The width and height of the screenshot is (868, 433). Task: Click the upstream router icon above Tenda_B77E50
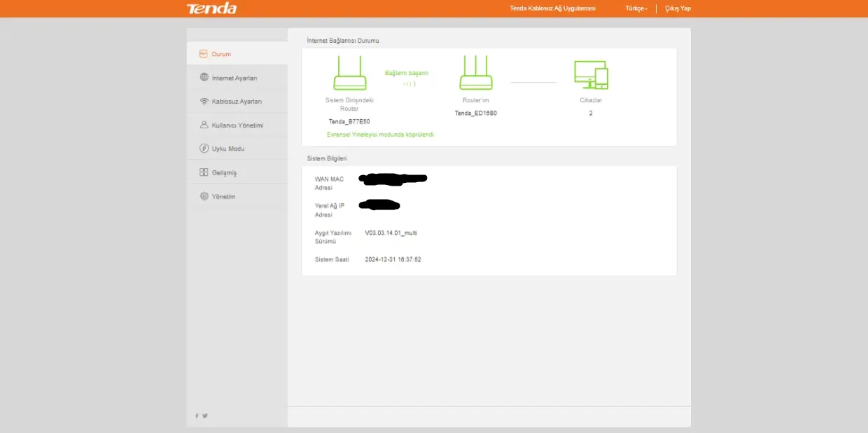click(x=349, y=73)
